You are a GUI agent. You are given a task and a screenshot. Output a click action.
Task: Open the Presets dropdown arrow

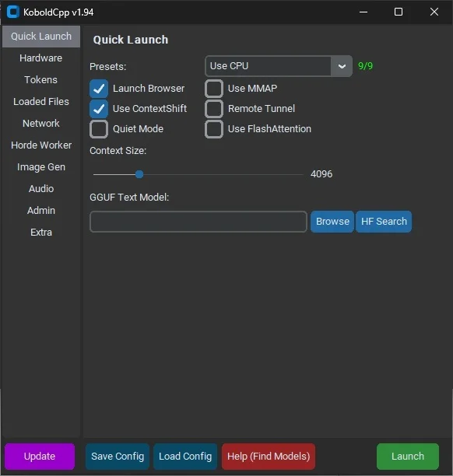[342, 66]
